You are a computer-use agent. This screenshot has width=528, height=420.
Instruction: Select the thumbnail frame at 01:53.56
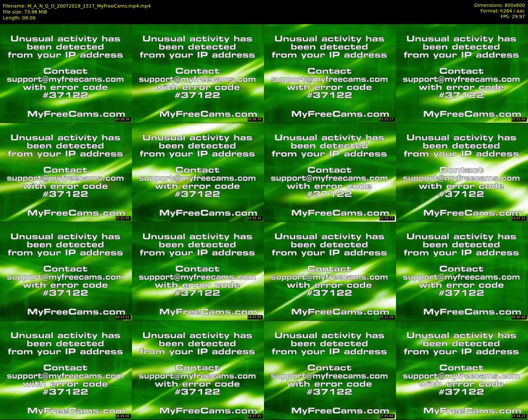point(462,73)
